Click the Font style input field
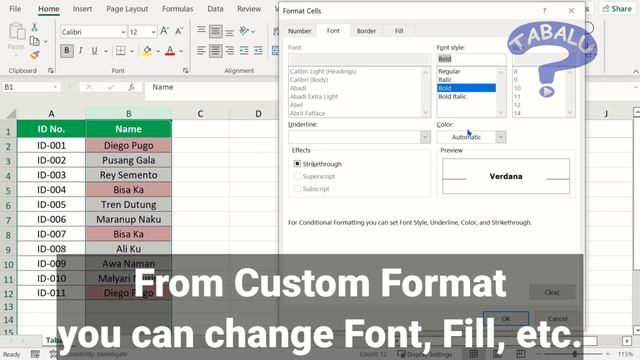The image size is (640, 360). pos(471,59)
